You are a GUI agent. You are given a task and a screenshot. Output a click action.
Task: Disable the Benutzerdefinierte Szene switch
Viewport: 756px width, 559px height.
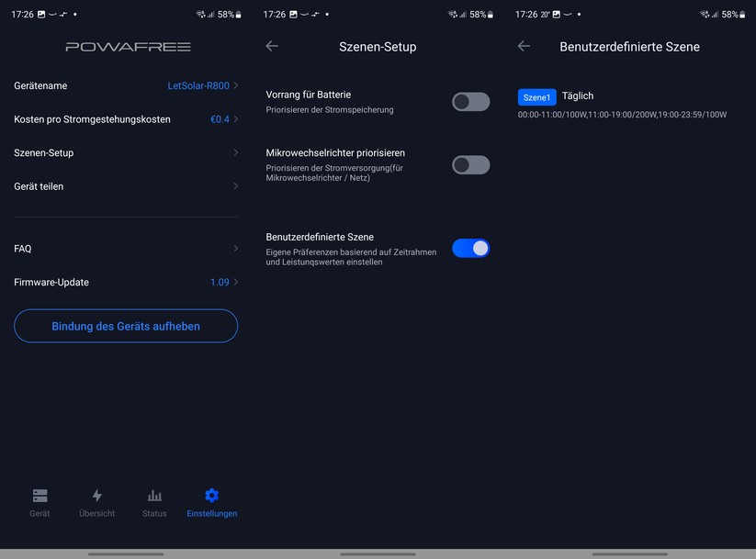(x=470, y=248)
